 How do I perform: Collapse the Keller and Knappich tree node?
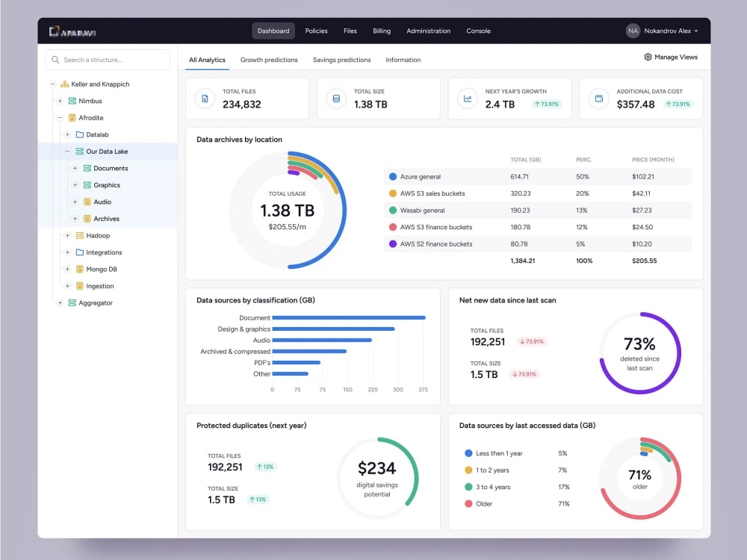(53, 84)
